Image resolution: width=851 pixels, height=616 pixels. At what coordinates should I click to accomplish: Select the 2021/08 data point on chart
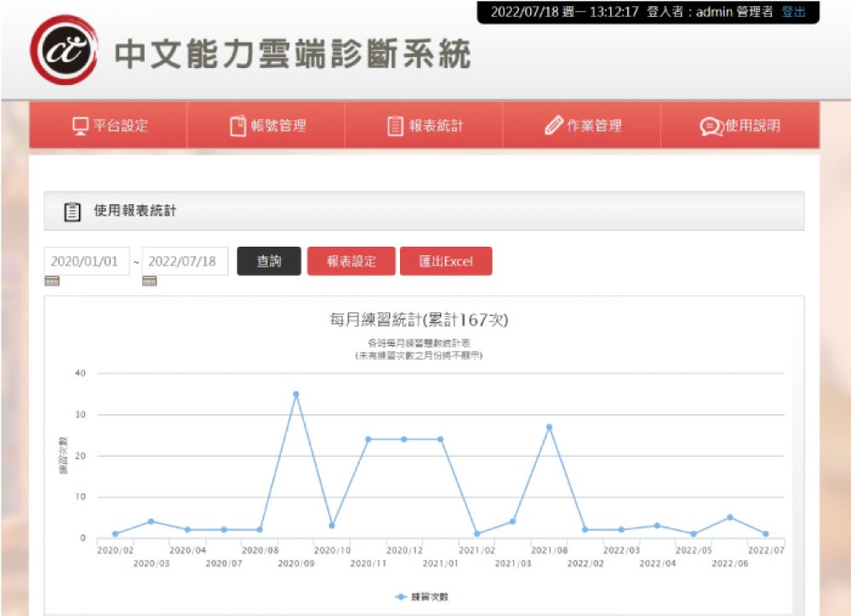click(x=549, y=427)
